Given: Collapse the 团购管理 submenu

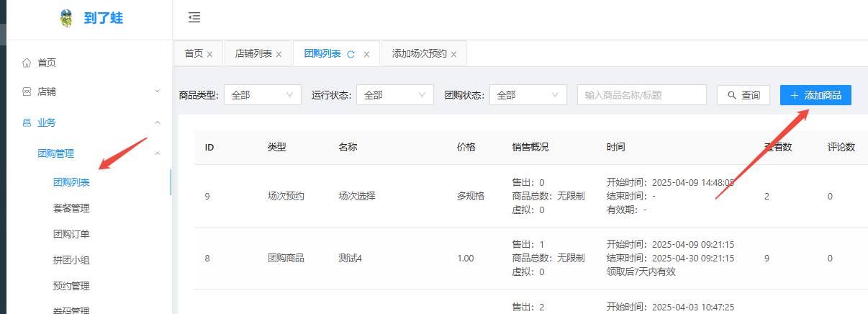Looking at the screenshot, I should pos(158,153).
